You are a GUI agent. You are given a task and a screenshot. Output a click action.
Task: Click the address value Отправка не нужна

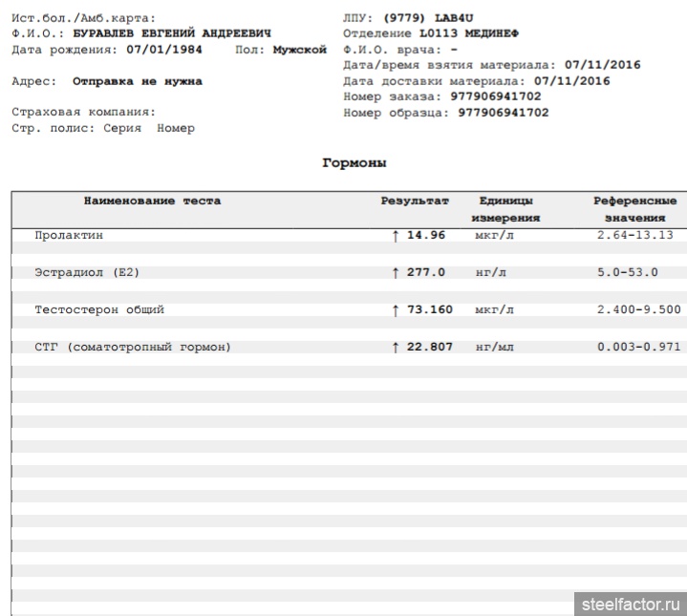tap(138, 81)
